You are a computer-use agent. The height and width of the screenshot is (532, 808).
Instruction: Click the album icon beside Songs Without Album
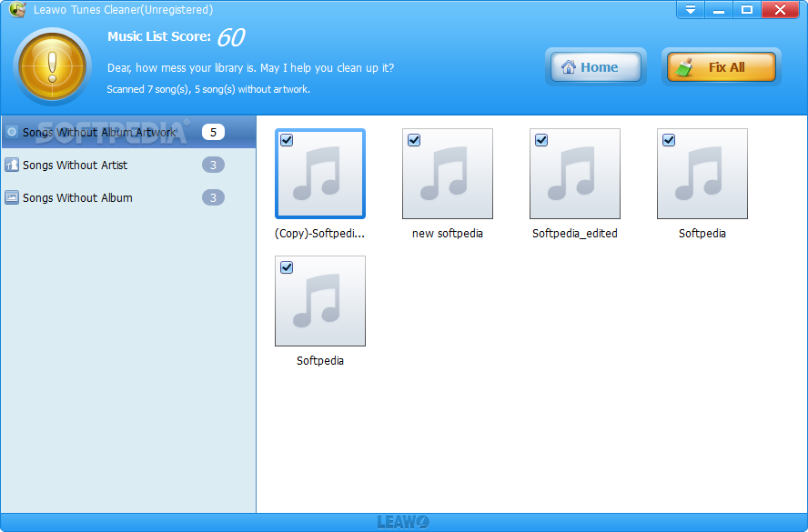[11, 197]
